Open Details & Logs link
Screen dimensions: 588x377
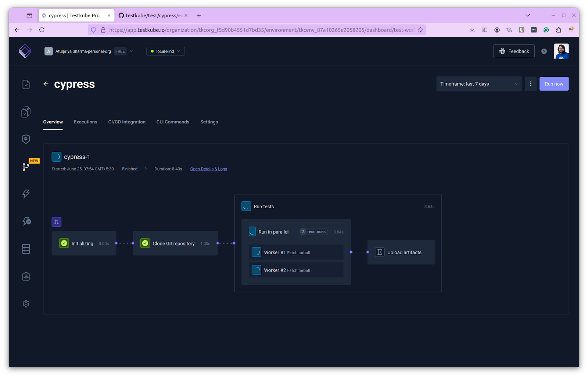[x=209, y=169]
